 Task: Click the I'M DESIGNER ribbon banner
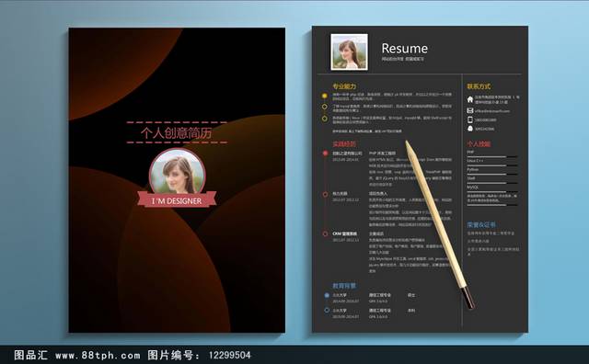click(x=177, y=200)
